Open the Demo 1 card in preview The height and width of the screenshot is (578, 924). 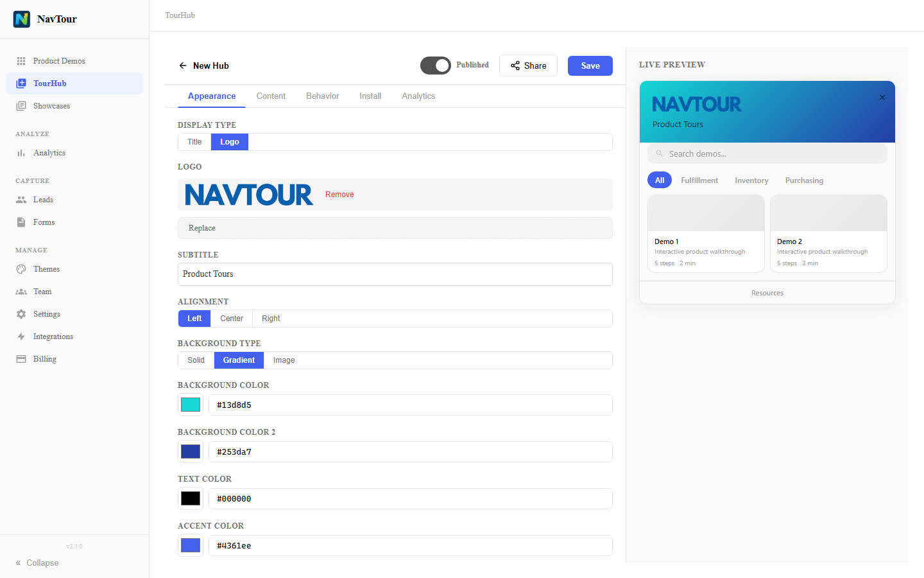pos(706,234)
